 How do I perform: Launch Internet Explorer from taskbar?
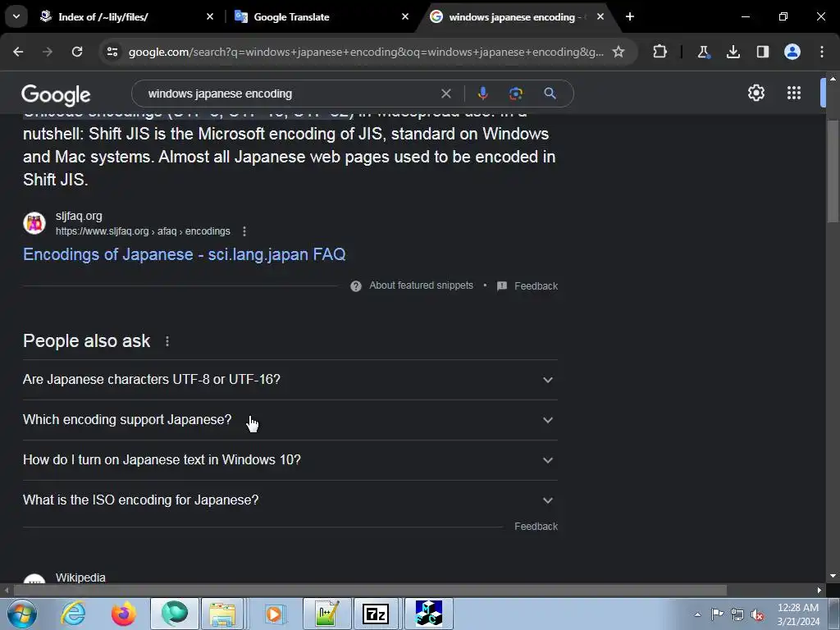pyautogui.click(x=73, y=614)
